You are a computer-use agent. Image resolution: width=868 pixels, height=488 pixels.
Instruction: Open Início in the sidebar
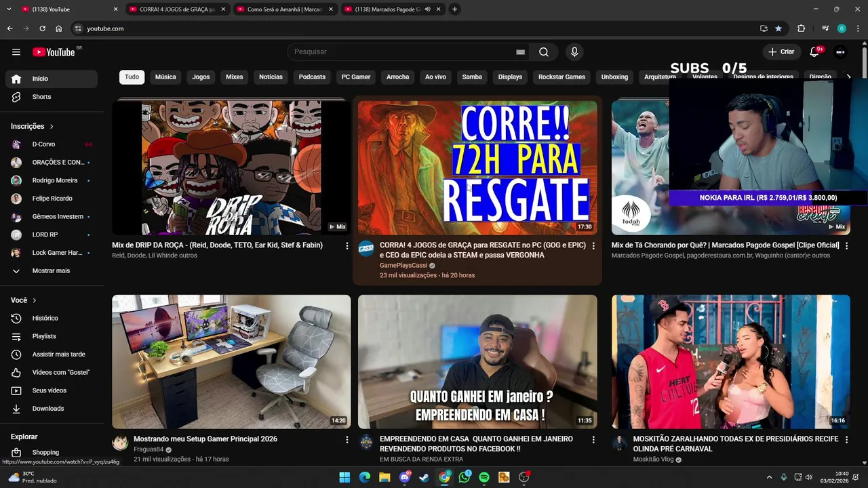tap(52, 79)
